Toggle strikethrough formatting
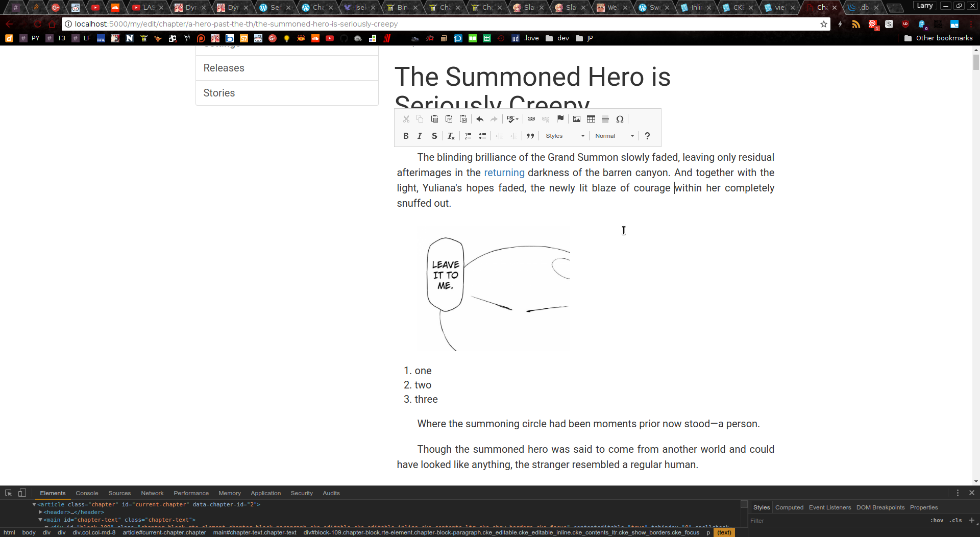 pos(434,136)
